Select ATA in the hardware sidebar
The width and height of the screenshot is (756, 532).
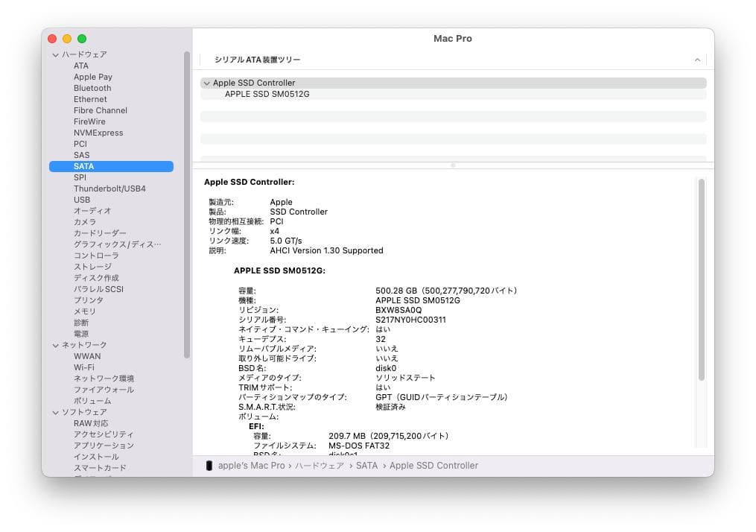point(82,66)
